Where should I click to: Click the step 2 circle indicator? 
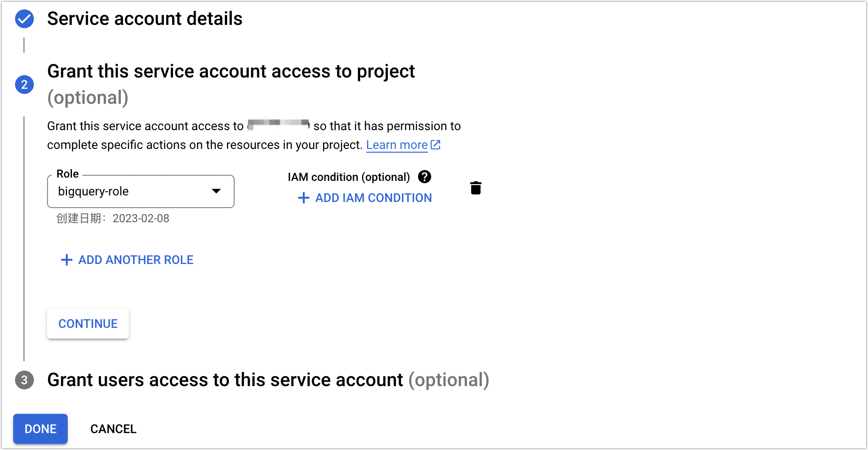tap(24, 84)
